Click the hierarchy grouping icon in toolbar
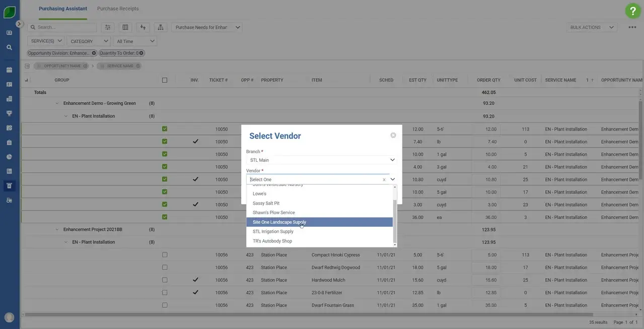Screen dimensions: 644x329 pos(161,27)
